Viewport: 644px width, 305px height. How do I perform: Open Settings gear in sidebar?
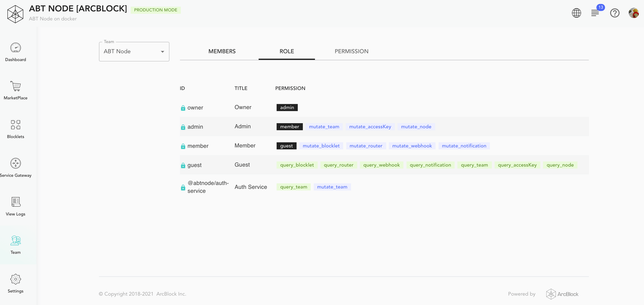[x=15, y=279]
